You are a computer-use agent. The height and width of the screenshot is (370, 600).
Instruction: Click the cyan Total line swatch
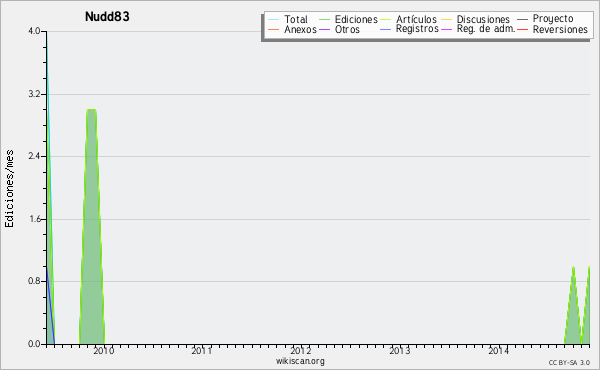tap(274, 20)
